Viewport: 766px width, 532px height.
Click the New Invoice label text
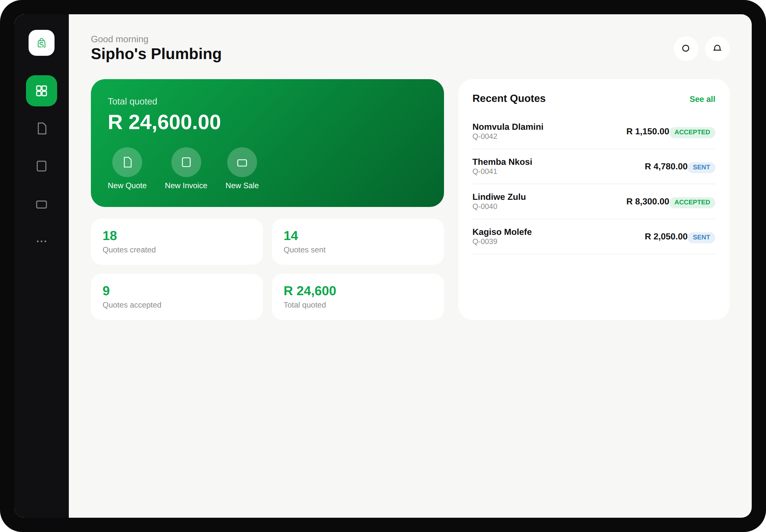click(186, 186)
